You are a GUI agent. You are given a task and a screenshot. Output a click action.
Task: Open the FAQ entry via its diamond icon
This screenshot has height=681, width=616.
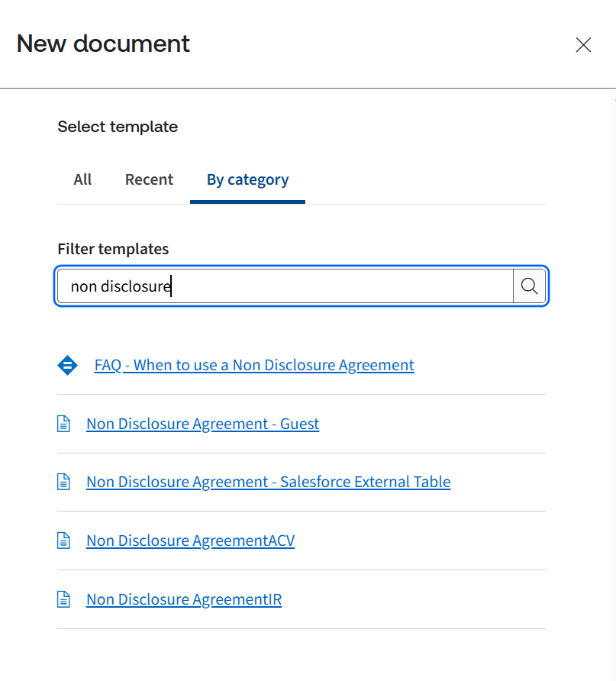tap(67, 365)
